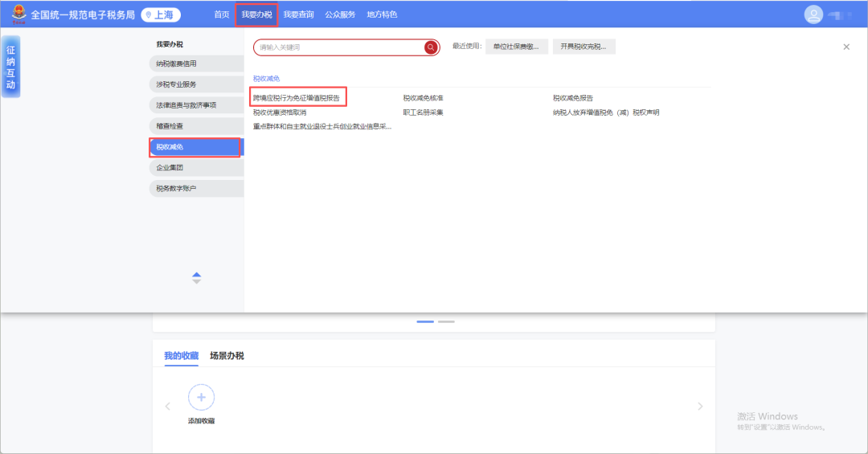868x454 pixels.
Task: Select 纳税缴费信用 in the sidebar
Action: click(197, 63)
